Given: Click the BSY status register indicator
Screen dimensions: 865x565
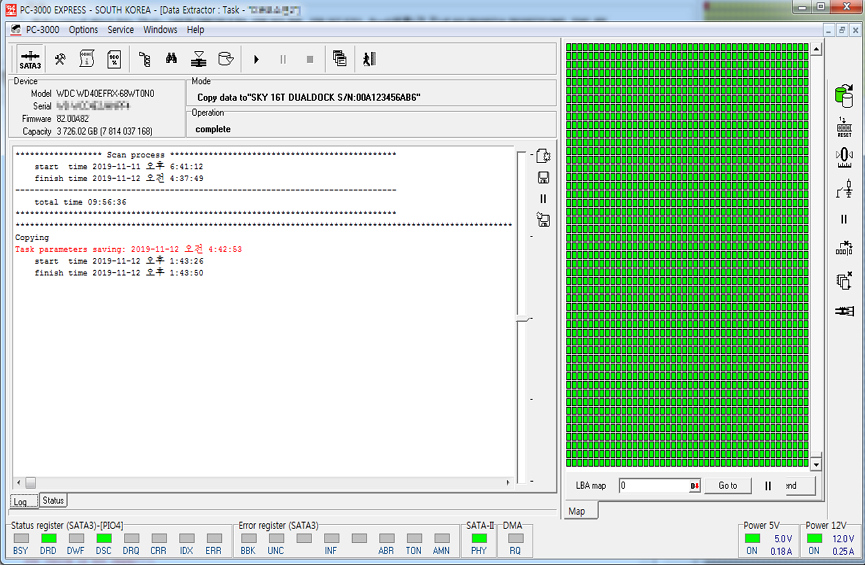Looking at the screenshot, I should (21, 538).
